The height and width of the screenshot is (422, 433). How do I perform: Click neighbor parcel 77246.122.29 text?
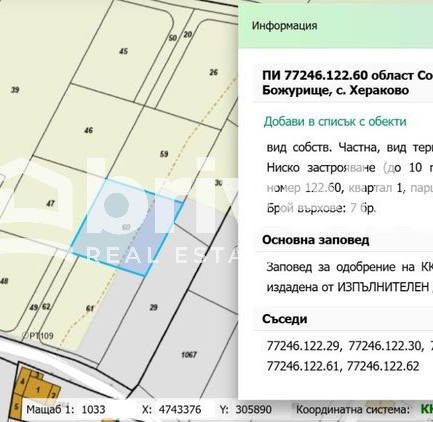[303, 346]
